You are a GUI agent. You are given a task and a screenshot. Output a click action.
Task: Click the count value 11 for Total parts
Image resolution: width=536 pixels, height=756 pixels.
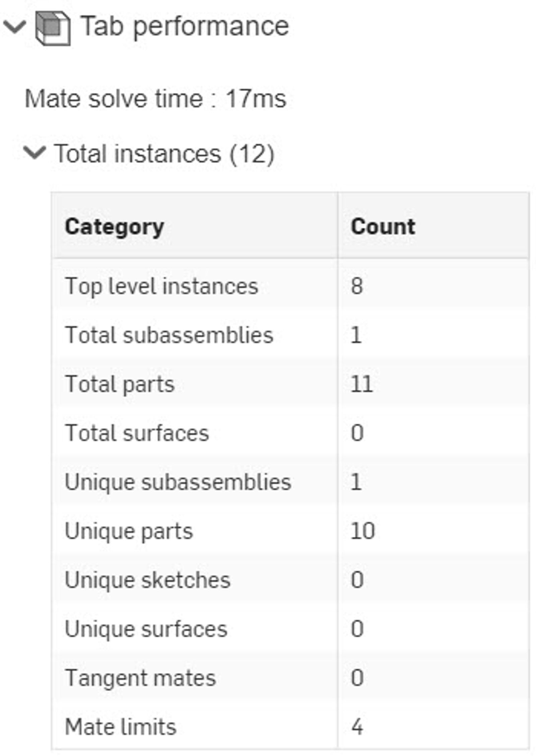point(361,384)
